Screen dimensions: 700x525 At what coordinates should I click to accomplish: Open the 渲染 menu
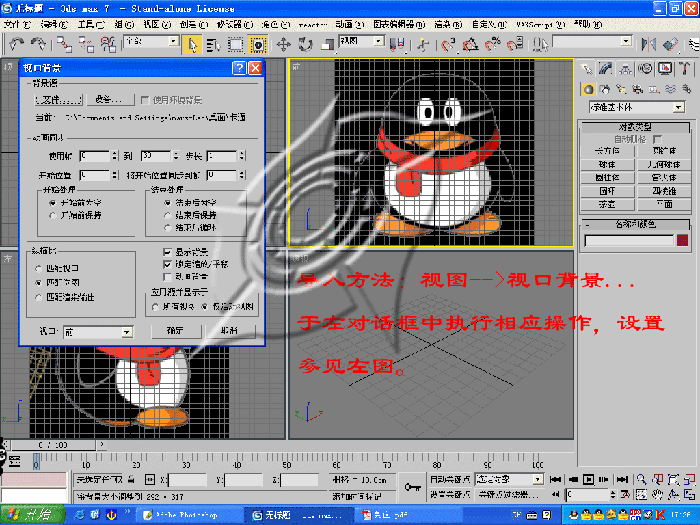(447, 25)
